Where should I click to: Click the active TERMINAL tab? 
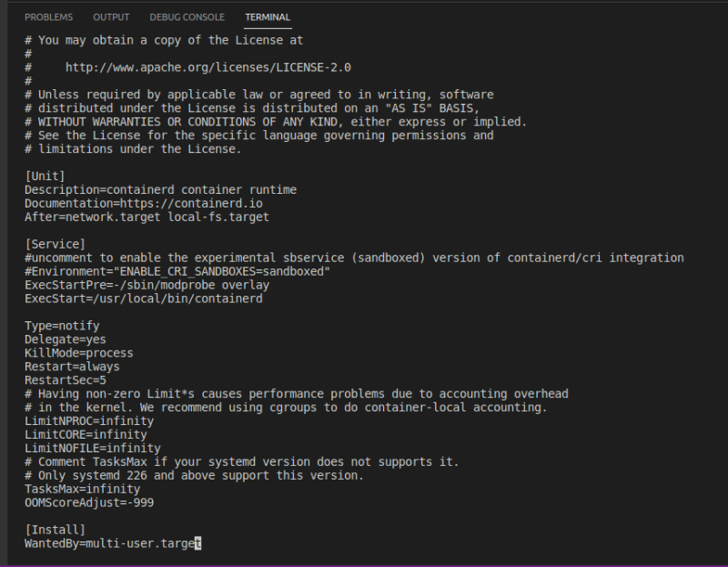[x=268, y=17]
